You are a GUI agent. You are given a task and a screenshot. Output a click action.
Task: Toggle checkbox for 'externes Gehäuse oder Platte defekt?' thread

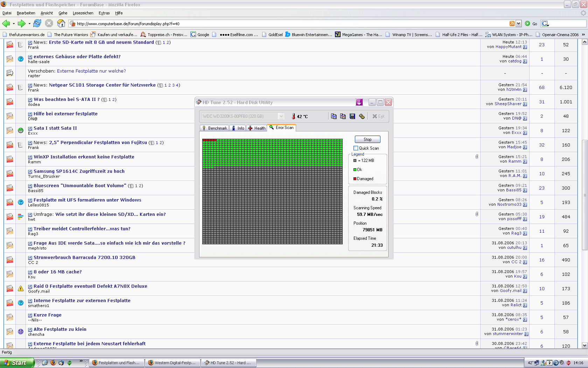tap(30, 57)
